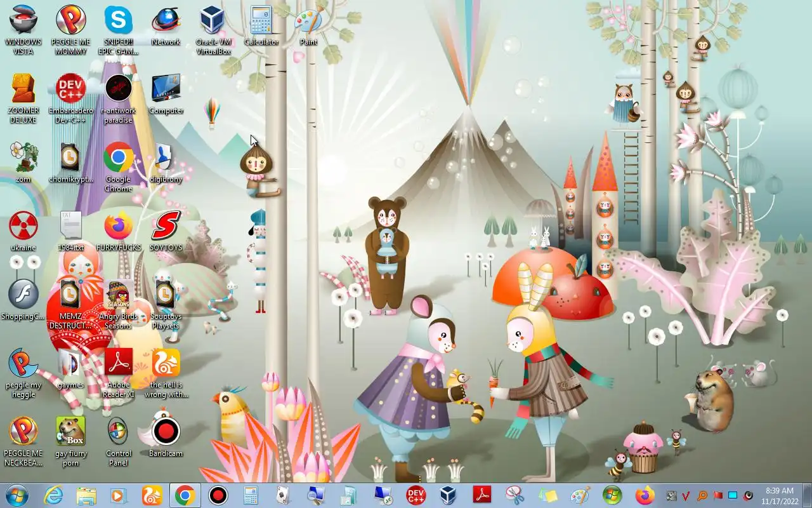Select the peggle my heggle desktop icon
The width and height of the screenshot is (812, 508).
(23, 373)
